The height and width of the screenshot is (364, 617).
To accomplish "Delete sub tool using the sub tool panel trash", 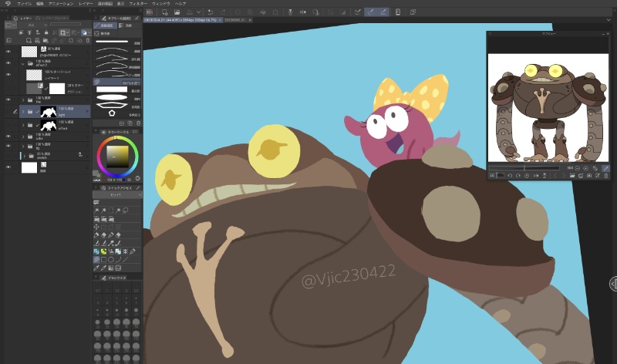I will coord(138,123).
